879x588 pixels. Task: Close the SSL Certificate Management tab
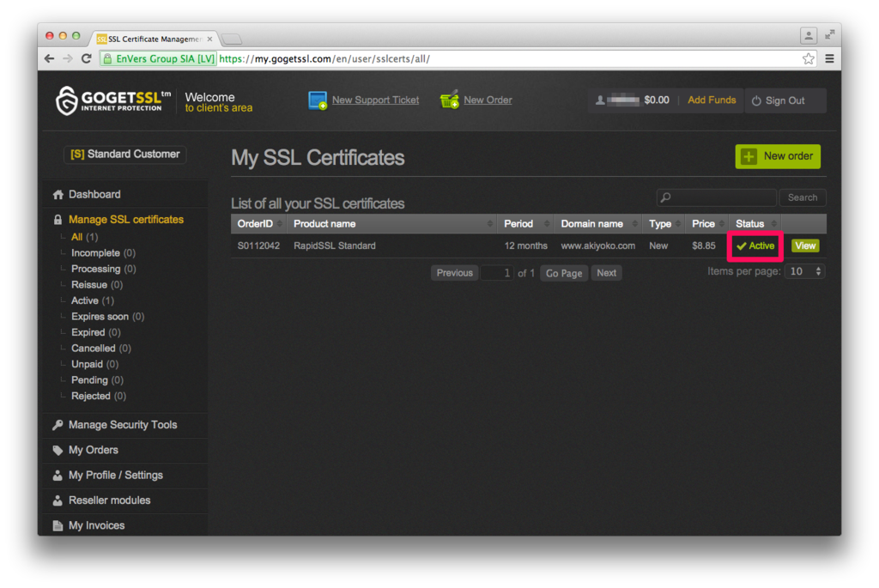(x=209, y=39)
